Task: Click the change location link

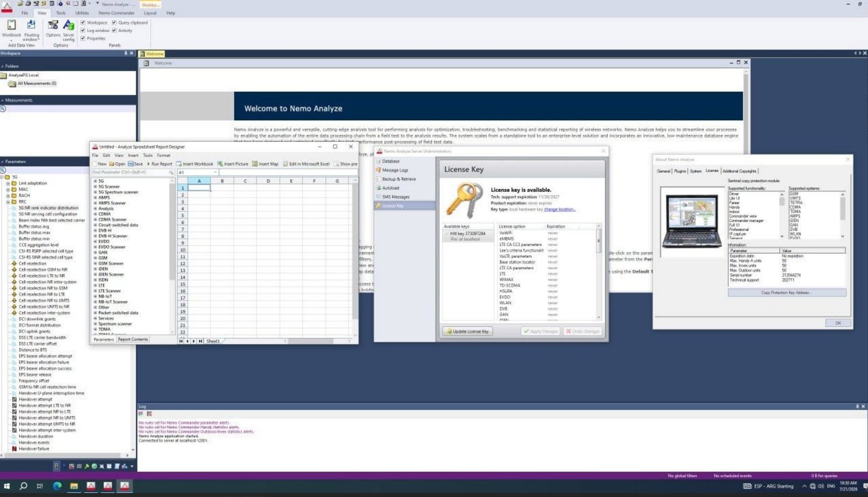Action: pyautogui.click(x=559, y=209)
